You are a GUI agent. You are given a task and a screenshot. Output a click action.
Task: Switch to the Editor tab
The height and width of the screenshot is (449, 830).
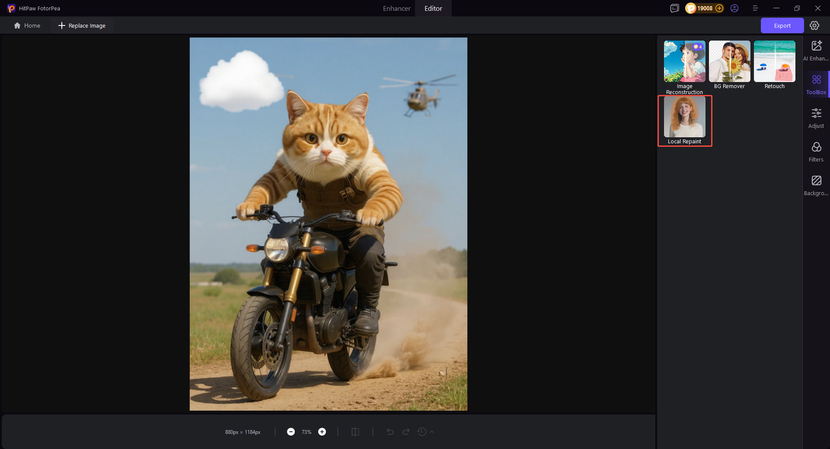coord(433,8)
